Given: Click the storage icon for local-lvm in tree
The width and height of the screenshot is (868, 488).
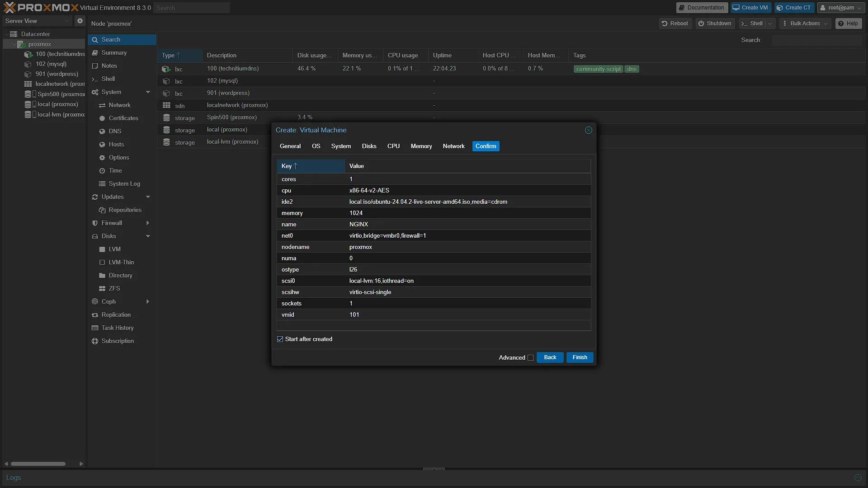Looking at the screenshot, I should [x=28, y=114].
